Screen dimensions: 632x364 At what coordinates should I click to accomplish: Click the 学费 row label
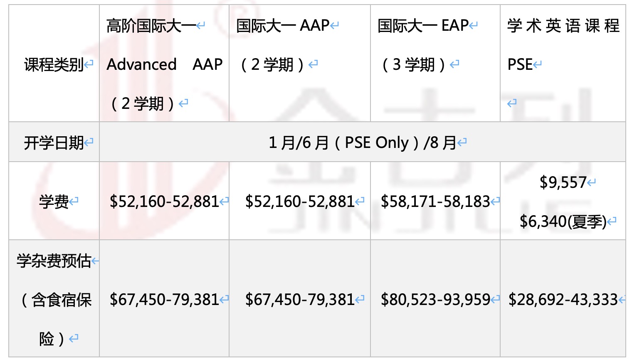coord(54,202)
